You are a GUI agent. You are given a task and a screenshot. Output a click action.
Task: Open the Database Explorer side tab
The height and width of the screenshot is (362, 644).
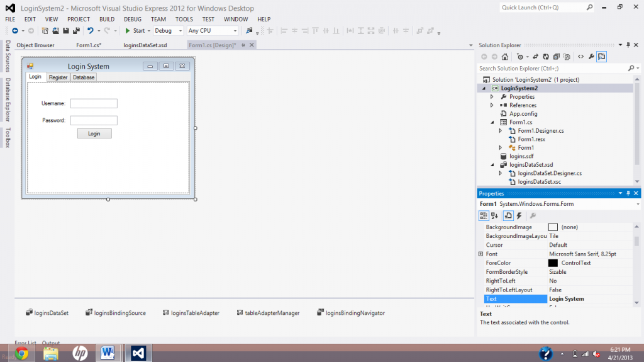pos(8,100)
